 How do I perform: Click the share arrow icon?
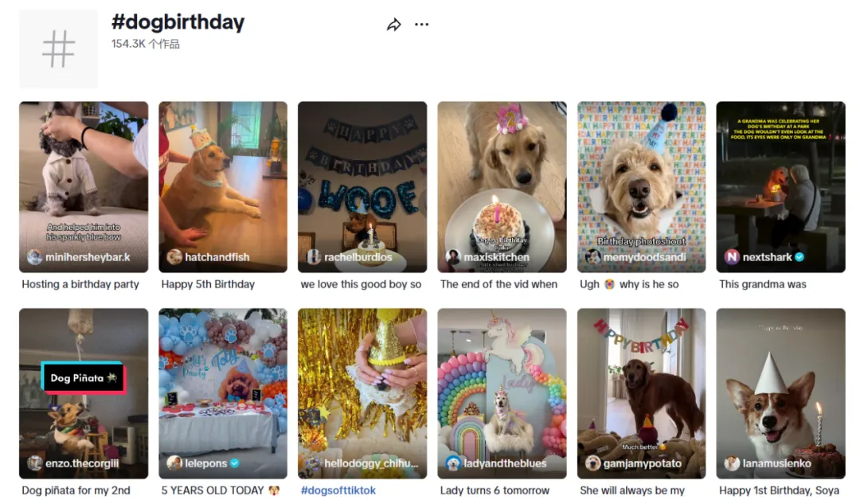(x=393, y=25)
